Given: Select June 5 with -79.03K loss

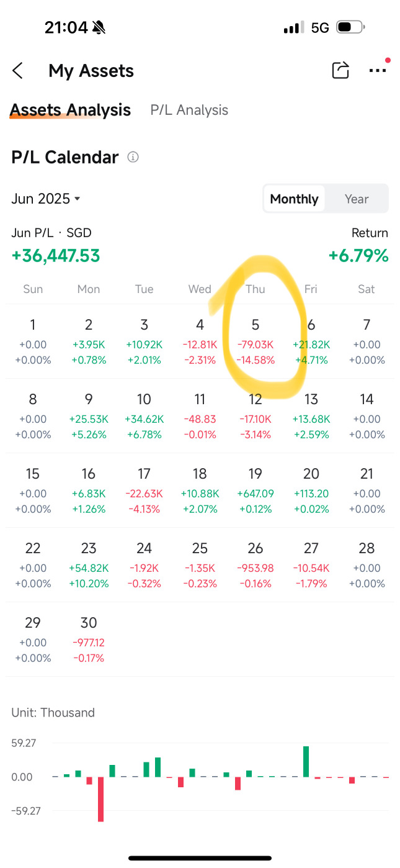Looking at the screenshot, I should coord(256,341).
